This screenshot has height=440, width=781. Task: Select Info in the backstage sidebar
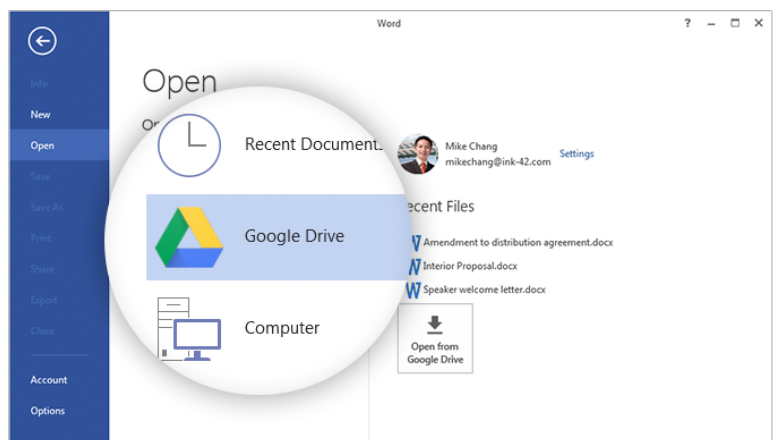[x=39, y=84]
